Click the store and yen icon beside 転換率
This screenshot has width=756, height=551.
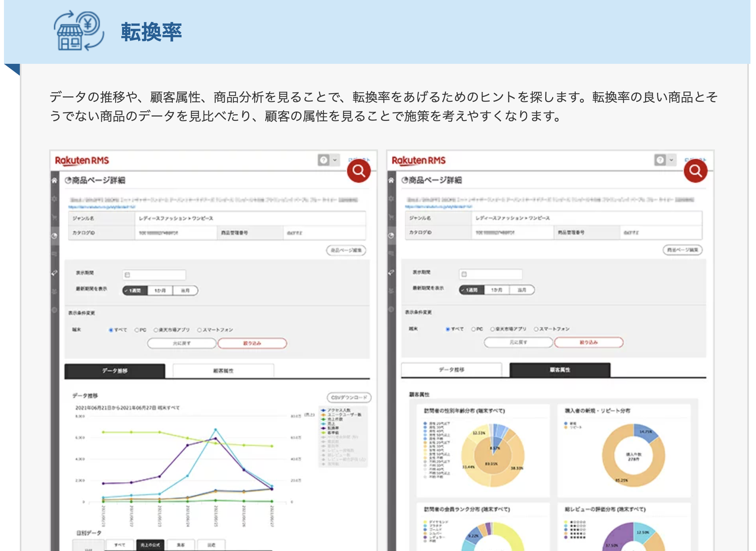tap(79, 31)
